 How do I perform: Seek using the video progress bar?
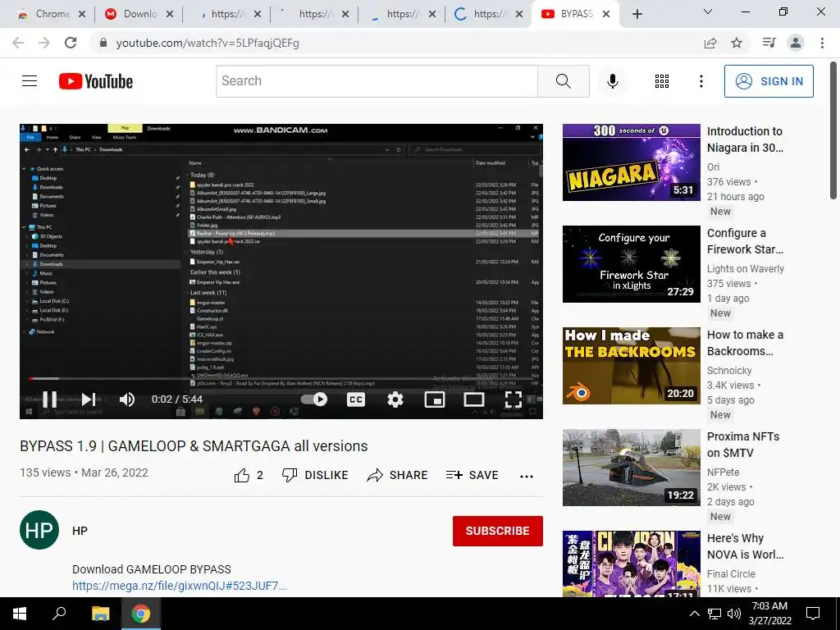(x=281, y=379)
